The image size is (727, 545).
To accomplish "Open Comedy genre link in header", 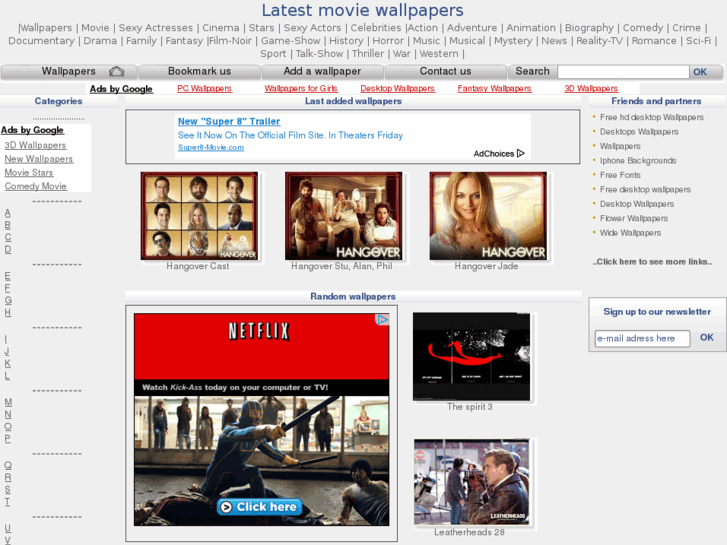I will [643, 28].
